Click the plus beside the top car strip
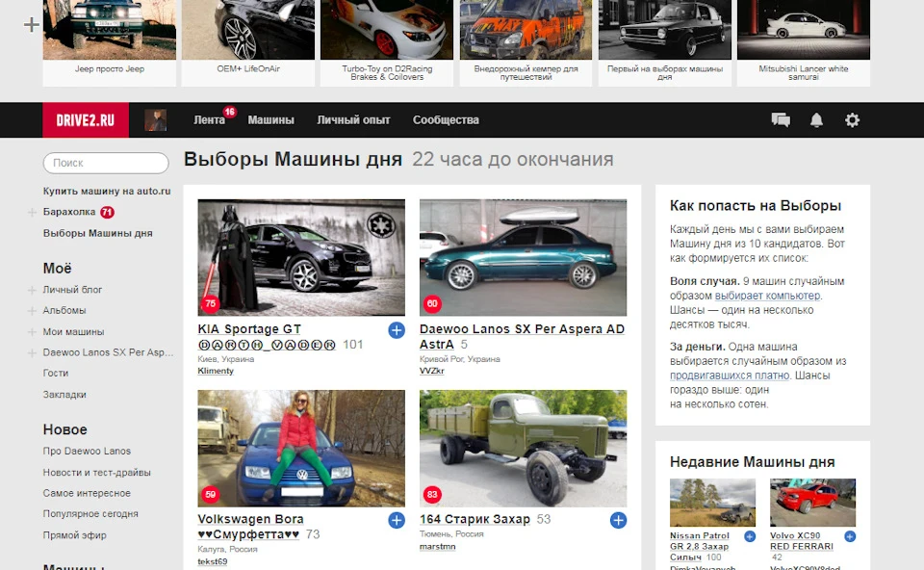 click(x=31, y=25)
